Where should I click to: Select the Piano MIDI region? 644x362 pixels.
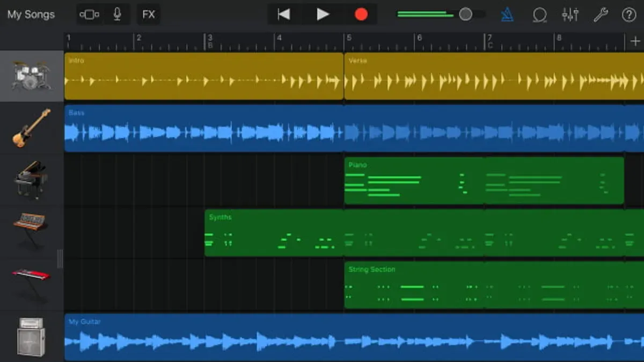click(x=484, y=180)
